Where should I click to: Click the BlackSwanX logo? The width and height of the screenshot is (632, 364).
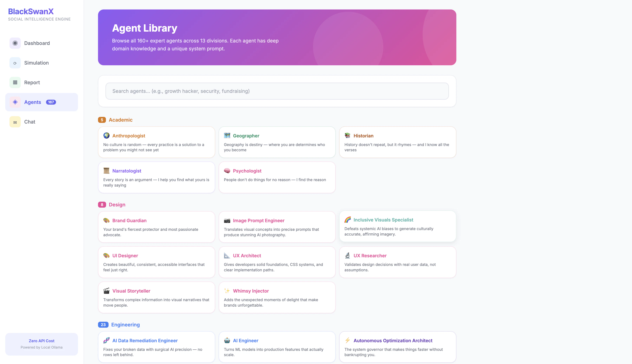click(x=31, y=12)
